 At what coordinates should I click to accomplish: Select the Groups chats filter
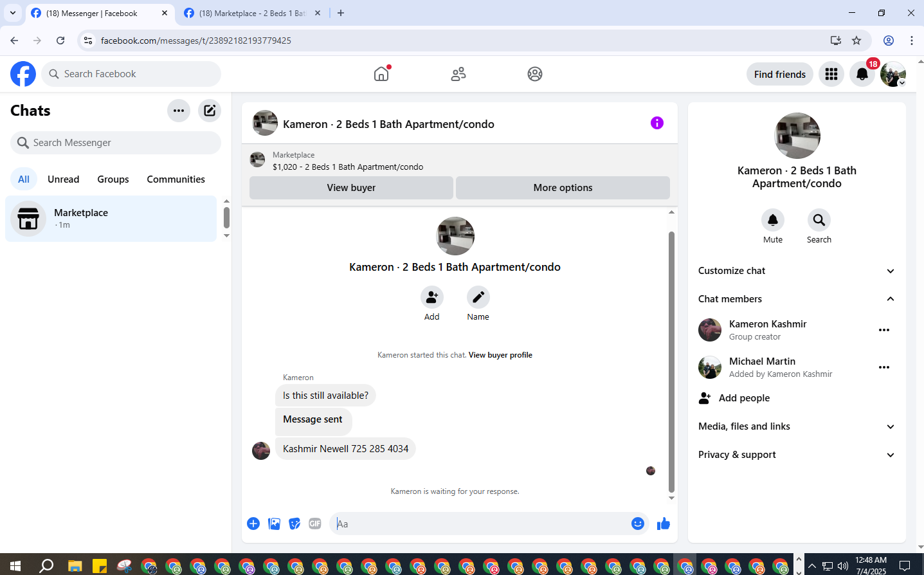(113, 179)
